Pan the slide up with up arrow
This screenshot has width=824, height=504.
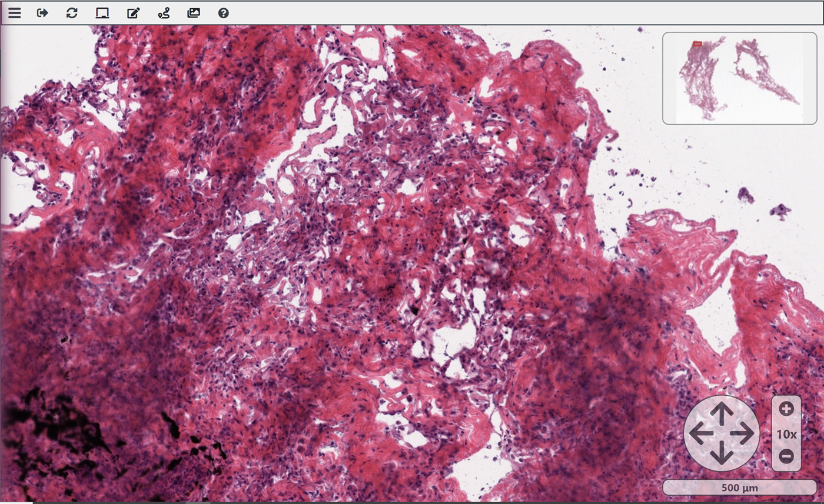722,413
